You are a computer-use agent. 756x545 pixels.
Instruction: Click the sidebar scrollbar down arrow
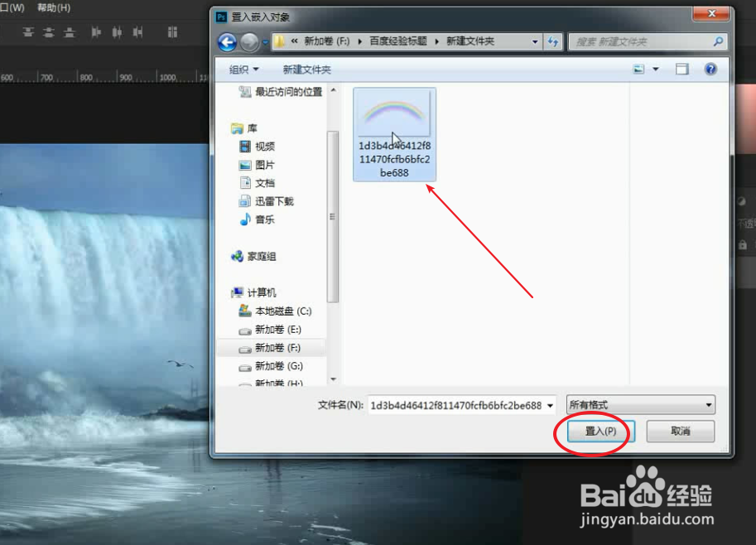pos(333,379)
